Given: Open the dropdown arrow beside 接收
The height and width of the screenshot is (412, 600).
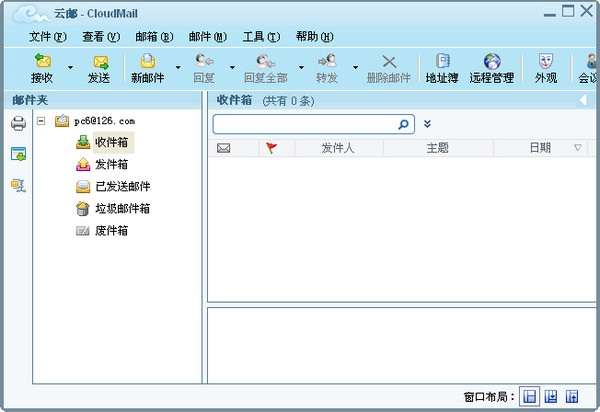Looking at the screenshot, I should [70, 68].
